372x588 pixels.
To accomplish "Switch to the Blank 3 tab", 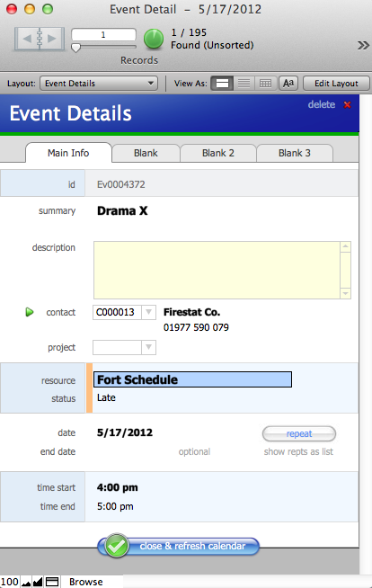I will coord(295,153).
